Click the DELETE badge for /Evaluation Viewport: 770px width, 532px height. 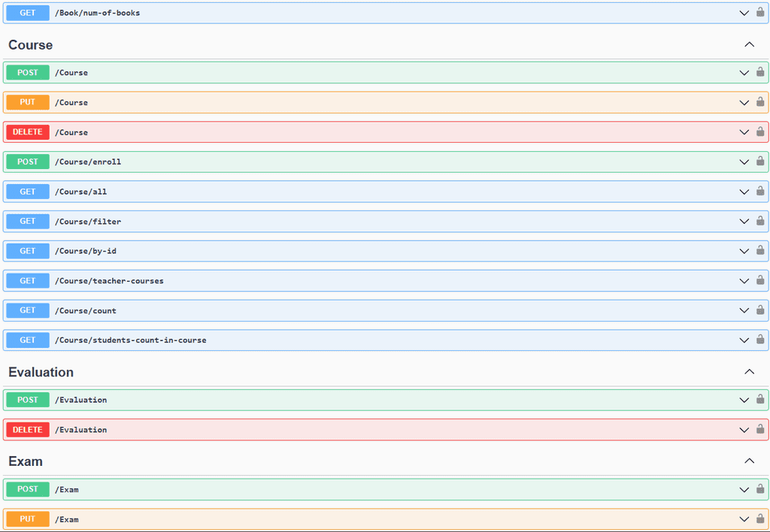[x=28, y=430]
